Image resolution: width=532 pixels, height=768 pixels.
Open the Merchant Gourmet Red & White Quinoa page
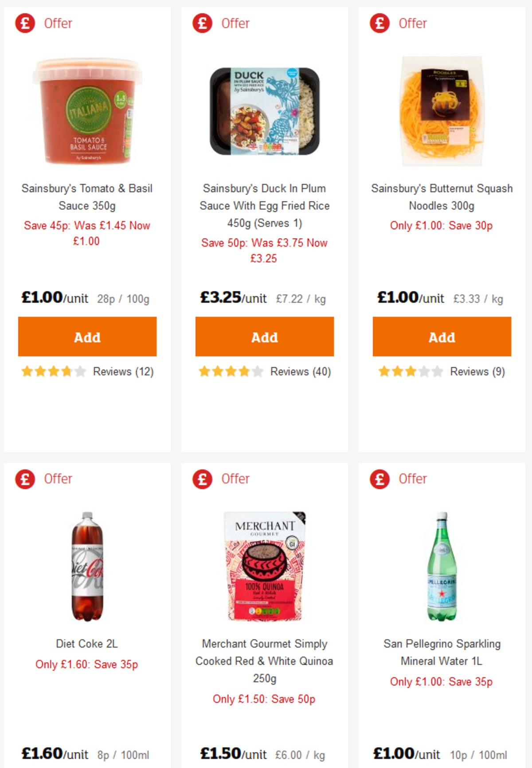[x=265, y=661]
